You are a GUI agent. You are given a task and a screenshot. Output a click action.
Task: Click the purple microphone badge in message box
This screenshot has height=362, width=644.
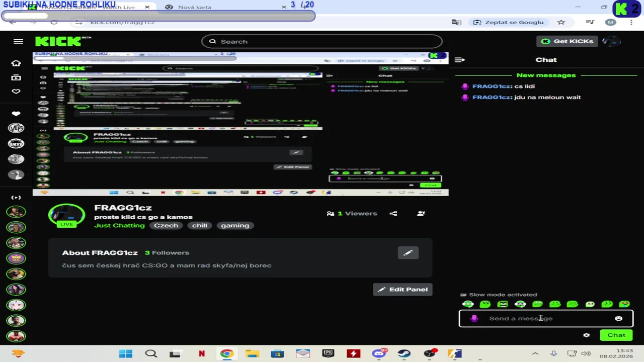(x=474, y=318)
